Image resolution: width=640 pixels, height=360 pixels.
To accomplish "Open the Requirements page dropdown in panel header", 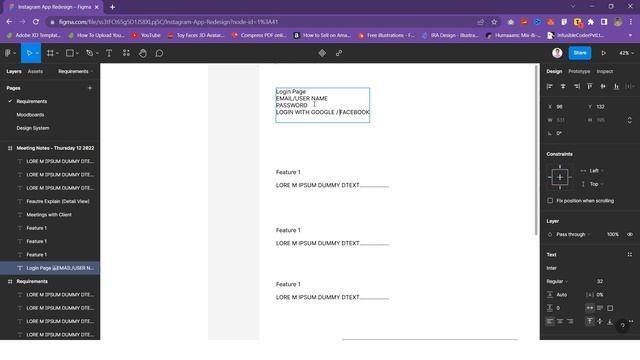I will click(76, 71).
